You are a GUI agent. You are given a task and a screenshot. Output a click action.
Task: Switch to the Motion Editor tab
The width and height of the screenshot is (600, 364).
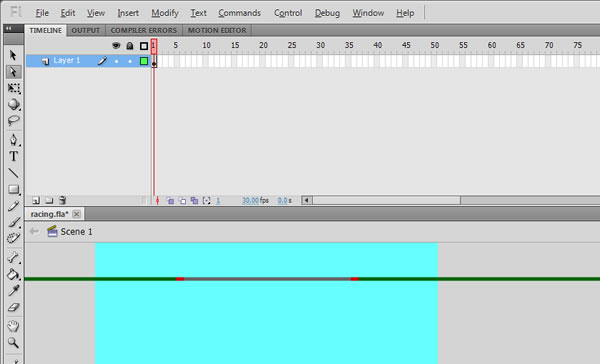click(x=217, y=30)
